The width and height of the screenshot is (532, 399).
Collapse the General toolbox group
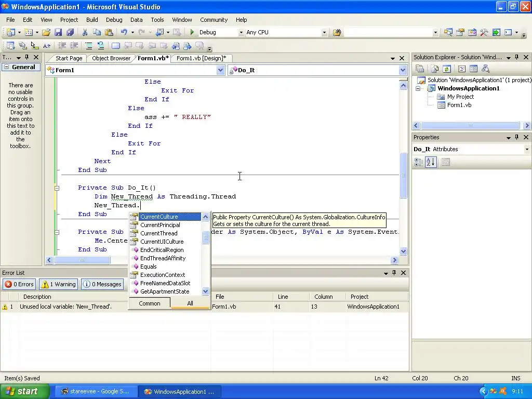(x=6, y=67)
